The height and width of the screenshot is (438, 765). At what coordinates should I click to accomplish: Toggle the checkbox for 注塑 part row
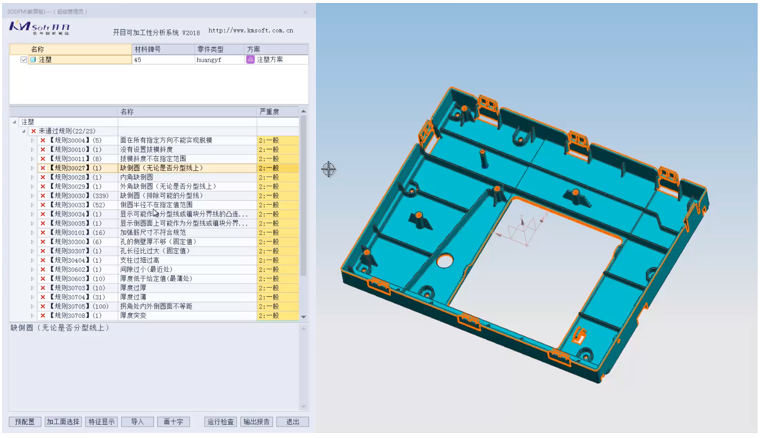click(x=24, y=60)
